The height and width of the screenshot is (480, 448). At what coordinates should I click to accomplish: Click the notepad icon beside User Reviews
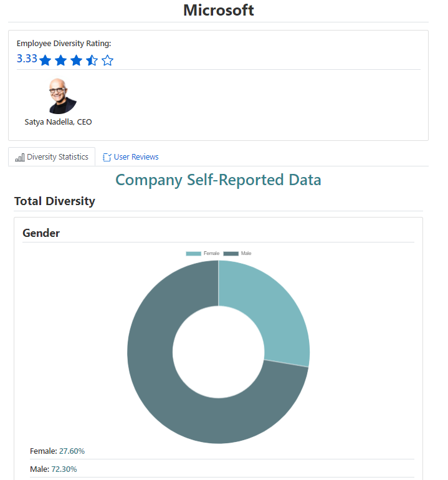click(x=107, y=157)
